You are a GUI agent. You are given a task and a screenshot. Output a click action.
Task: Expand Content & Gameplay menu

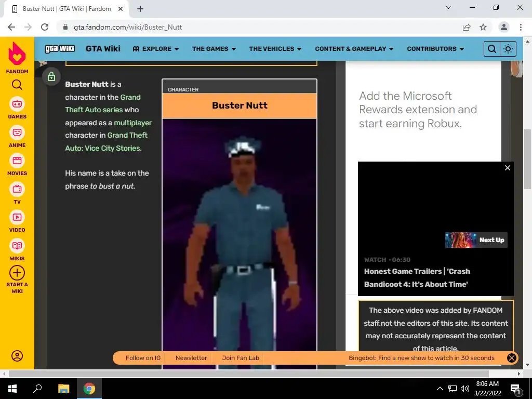click(354, 49)
